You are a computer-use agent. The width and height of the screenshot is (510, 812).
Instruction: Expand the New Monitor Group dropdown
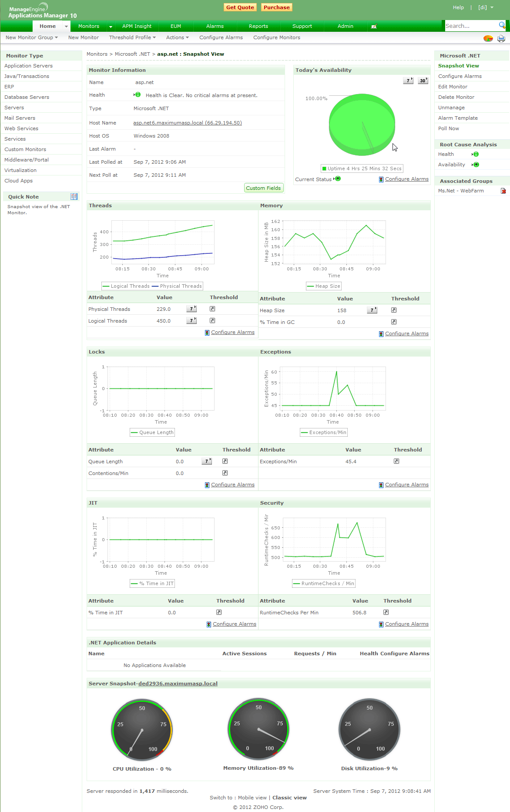(x=32, y=37)
